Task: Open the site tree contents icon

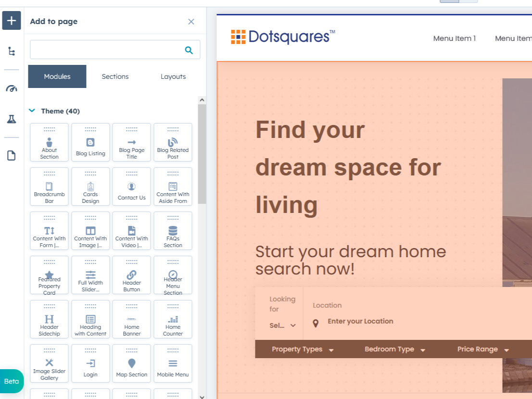Action: tap(12, 51)
